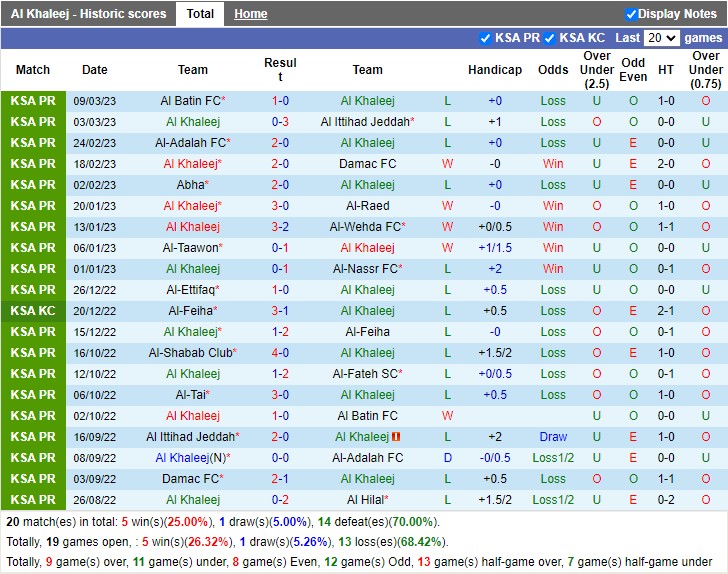
Task: Open Damac FC in 18/02/23 row
Action: point(367,163)
